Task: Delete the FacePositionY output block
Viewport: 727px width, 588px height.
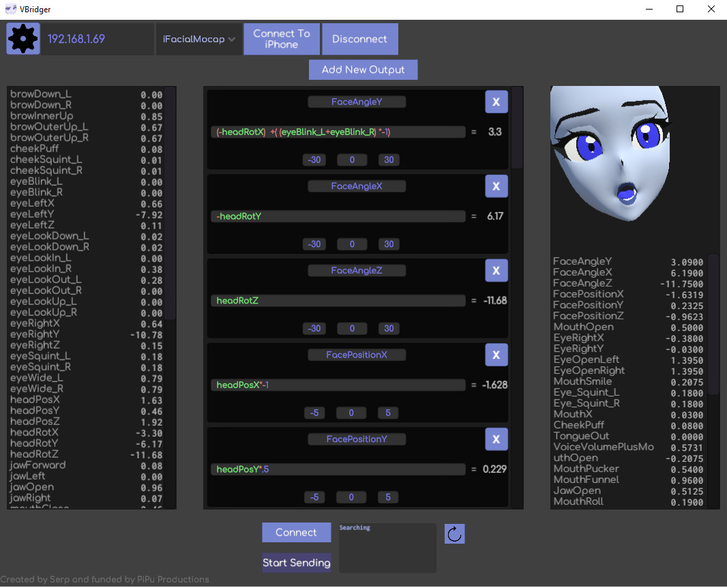Action: click(x=496, y=439)
